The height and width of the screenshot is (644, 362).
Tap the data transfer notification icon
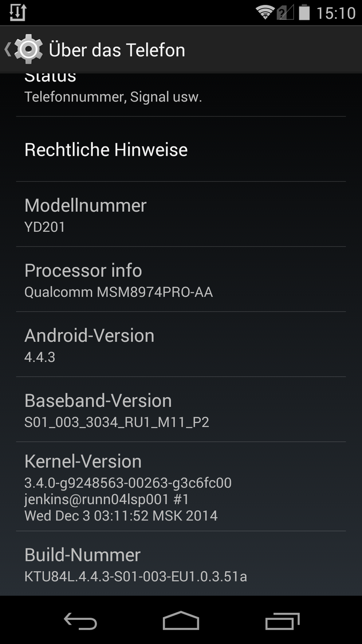[x=17, y=12]
